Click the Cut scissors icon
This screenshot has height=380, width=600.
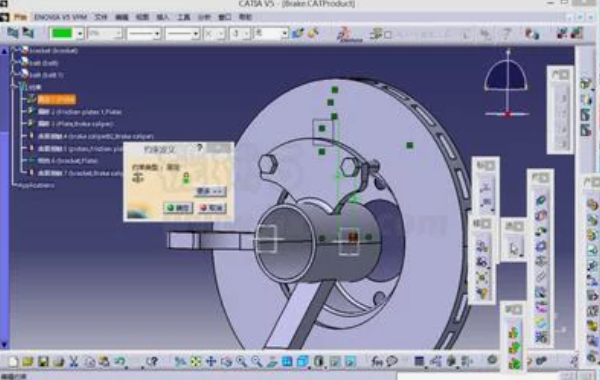tap(73, 361)
